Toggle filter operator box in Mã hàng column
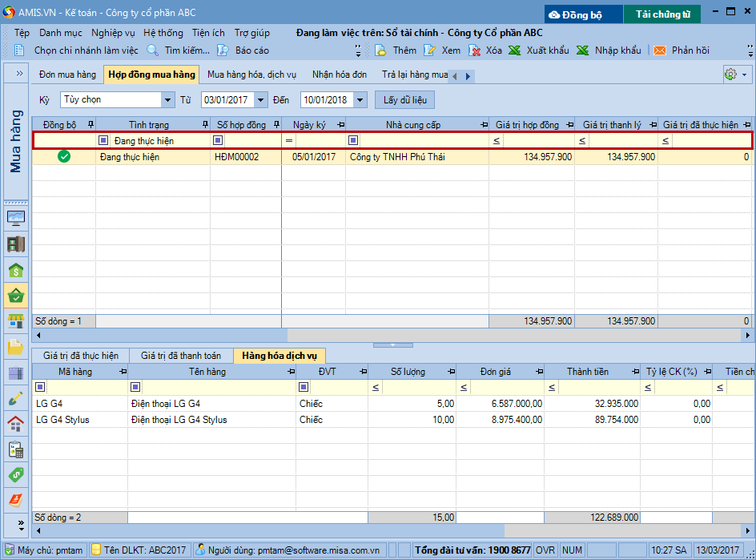 coord(41,387)
